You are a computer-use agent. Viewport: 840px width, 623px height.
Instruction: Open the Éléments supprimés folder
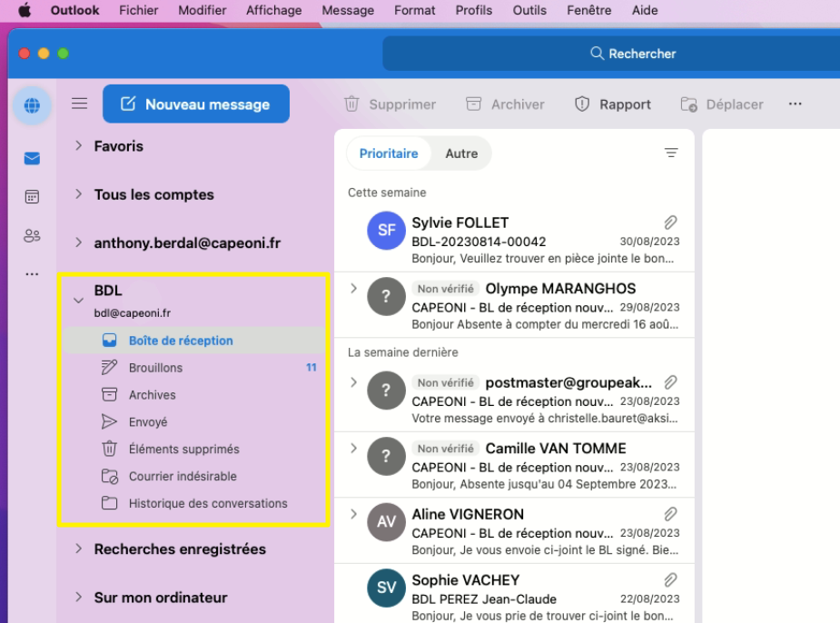tap(194, 449)
